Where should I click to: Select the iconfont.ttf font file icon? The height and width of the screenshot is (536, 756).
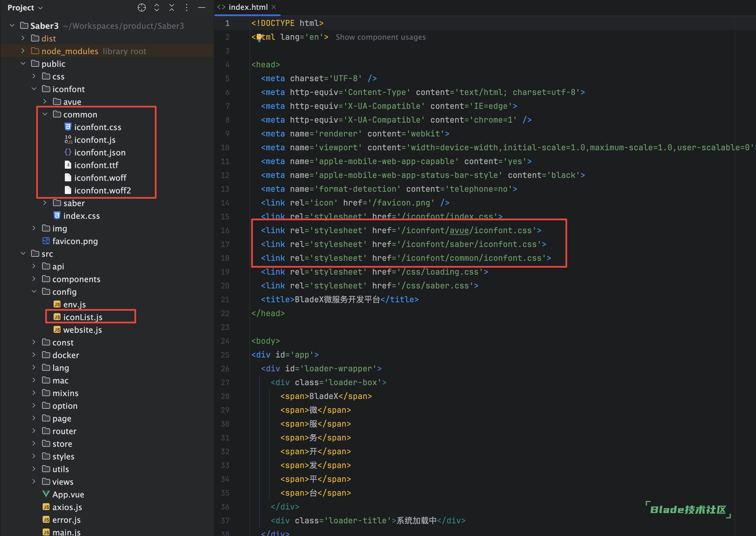pyautogui.click(x=68, y=165)
